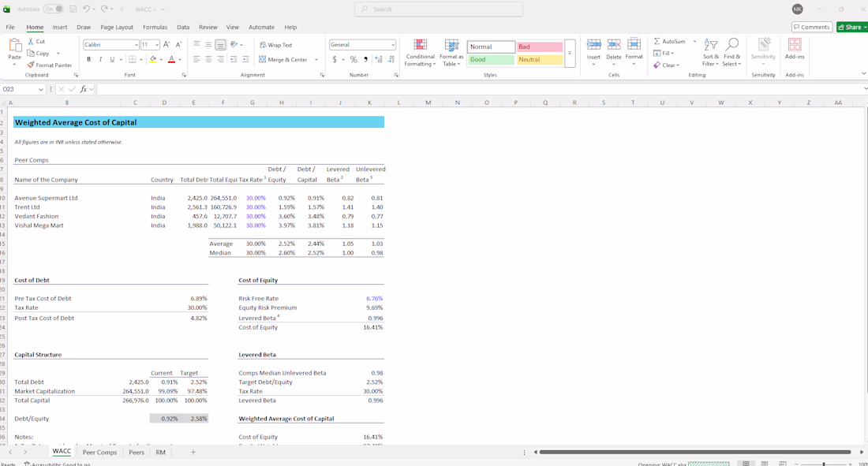This screenshot has height=466, width=868.
Task: Open the Borders icon
Action: coord(133,59)
